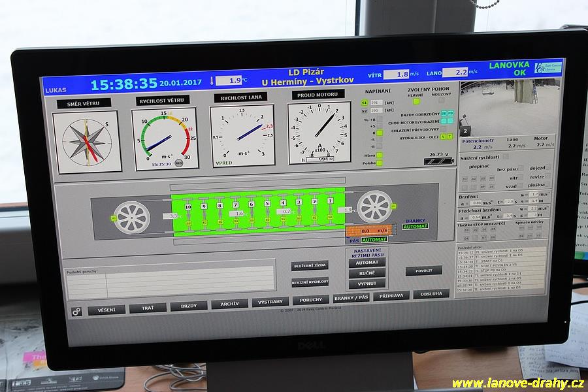
Task: Toggle the NOUZOVÝ emergency drive box
Action: 442,101
